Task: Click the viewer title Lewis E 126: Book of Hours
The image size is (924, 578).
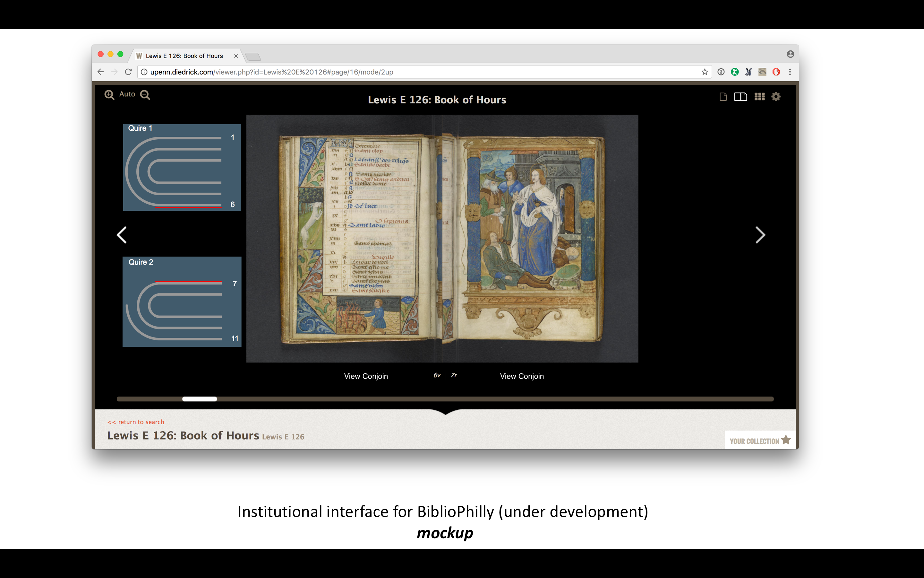Action: [x=437, y=100]
